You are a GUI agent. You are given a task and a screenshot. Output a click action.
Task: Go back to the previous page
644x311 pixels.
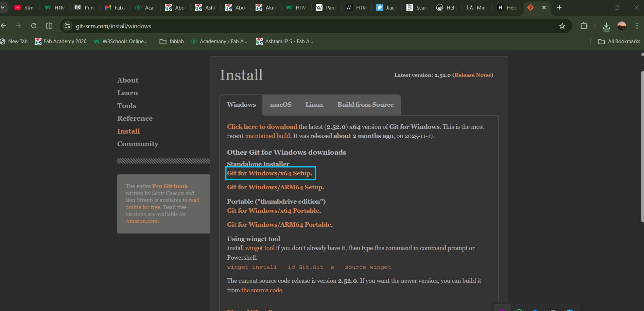pos(3,26)
